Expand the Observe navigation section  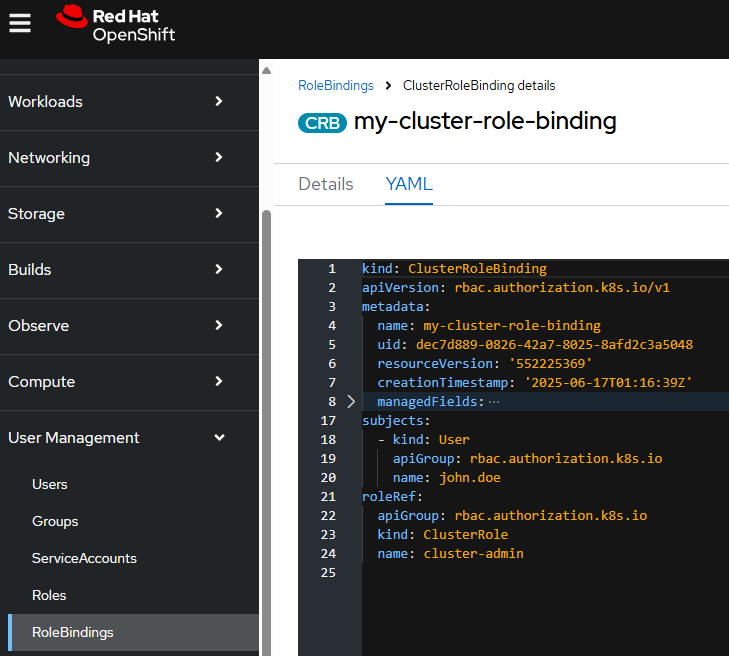(129, 326)
